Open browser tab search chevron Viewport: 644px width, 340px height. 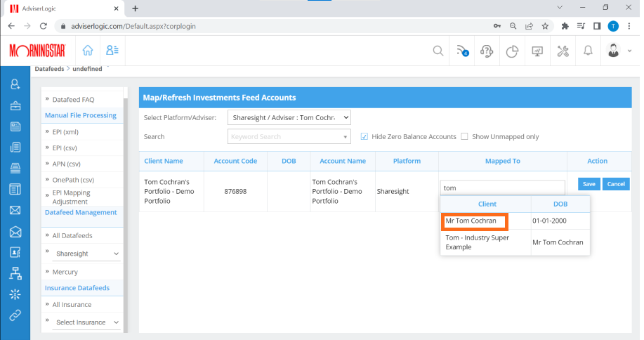(560, 8)
